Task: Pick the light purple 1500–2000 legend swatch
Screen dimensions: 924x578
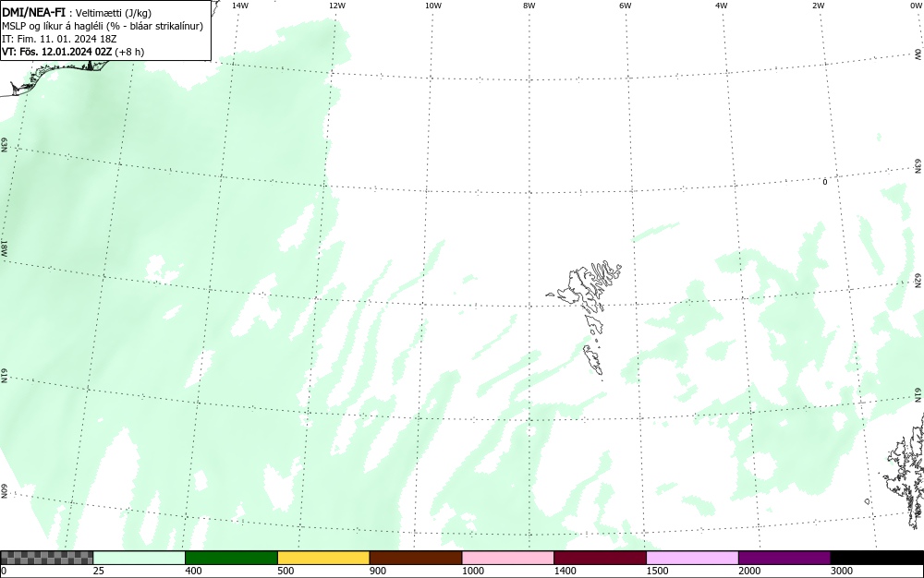Action: pos(692,558)
